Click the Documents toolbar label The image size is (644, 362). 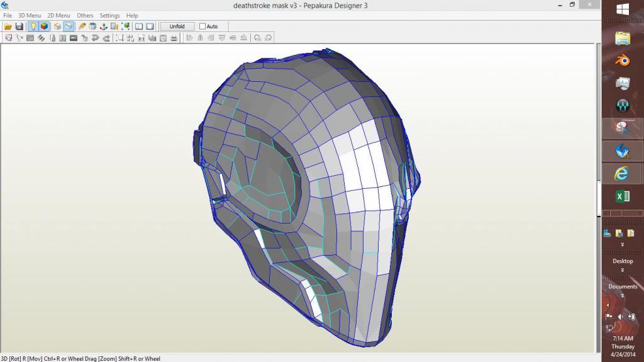(x=623, y=286)
